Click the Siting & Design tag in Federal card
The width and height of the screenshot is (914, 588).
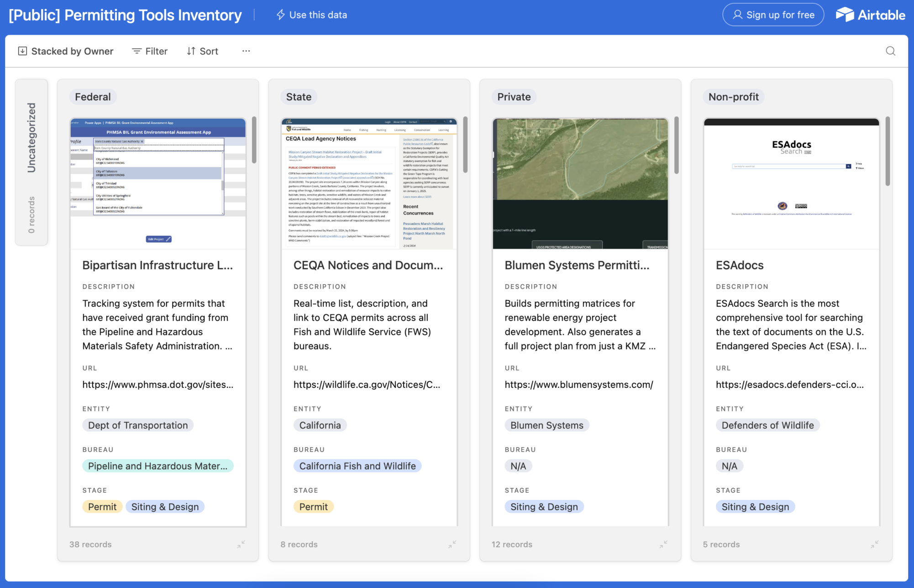coord(165,507)
